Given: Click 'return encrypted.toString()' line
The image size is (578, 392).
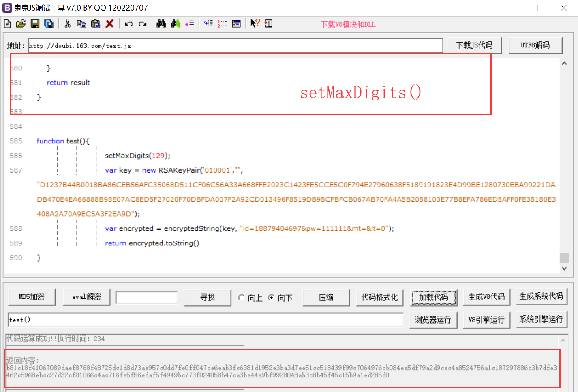Looking at the screenshot, I should pyautogui.click(x=152, y=243).
